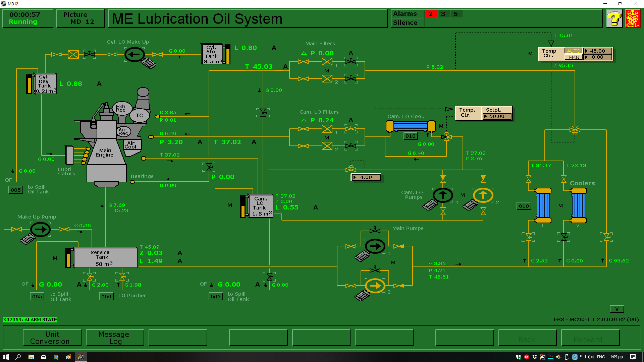Viewport: 644px width, 362px height.
Task: Click Service Tank level gauge bar
Action: click(x=68, y=258)
